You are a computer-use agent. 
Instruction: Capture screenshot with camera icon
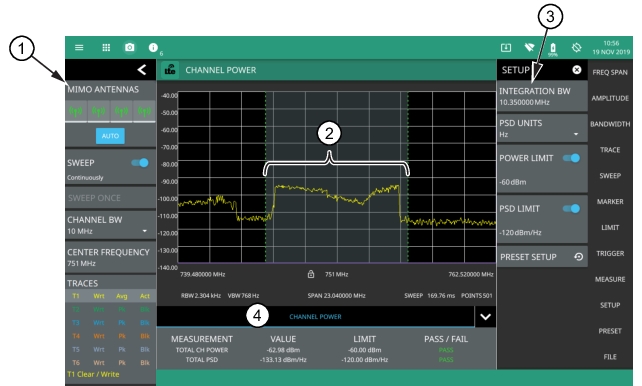(x=129, y=47)
